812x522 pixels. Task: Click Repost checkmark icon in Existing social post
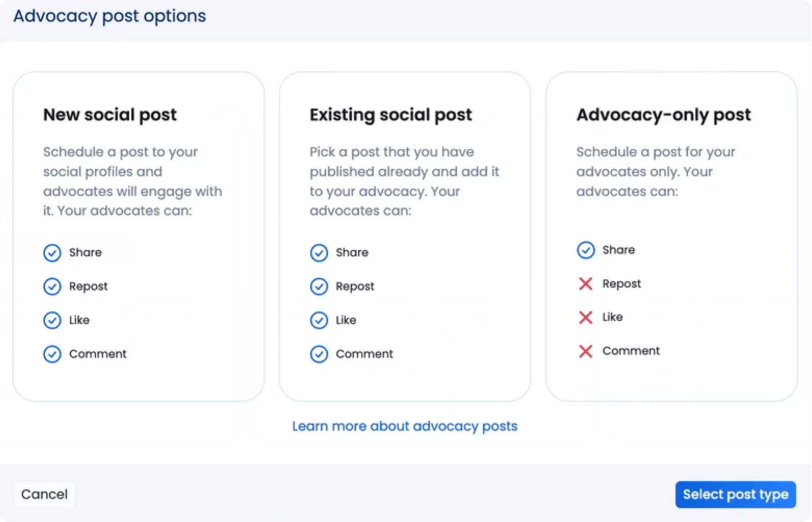319,286
